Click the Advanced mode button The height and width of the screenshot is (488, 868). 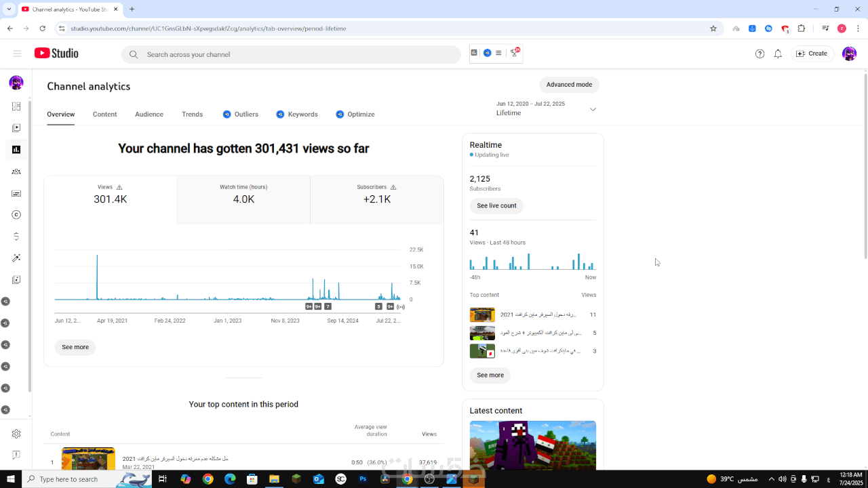coord(570,85)
